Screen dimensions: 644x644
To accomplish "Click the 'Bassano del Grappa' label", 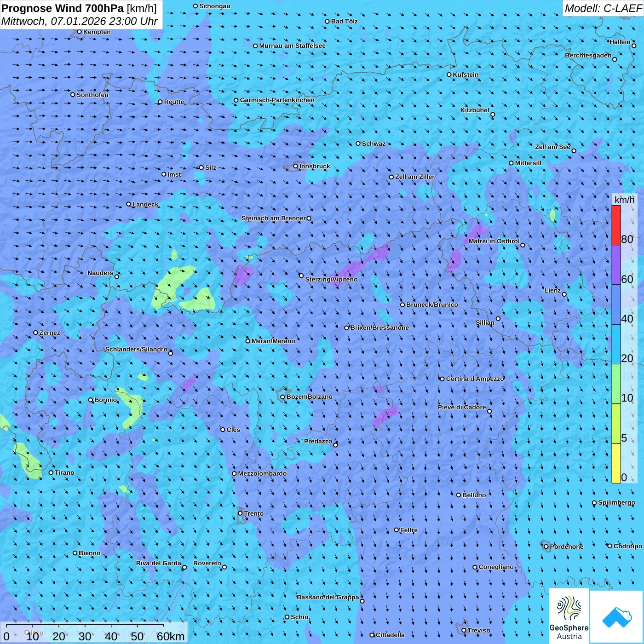I will [328, 597].
